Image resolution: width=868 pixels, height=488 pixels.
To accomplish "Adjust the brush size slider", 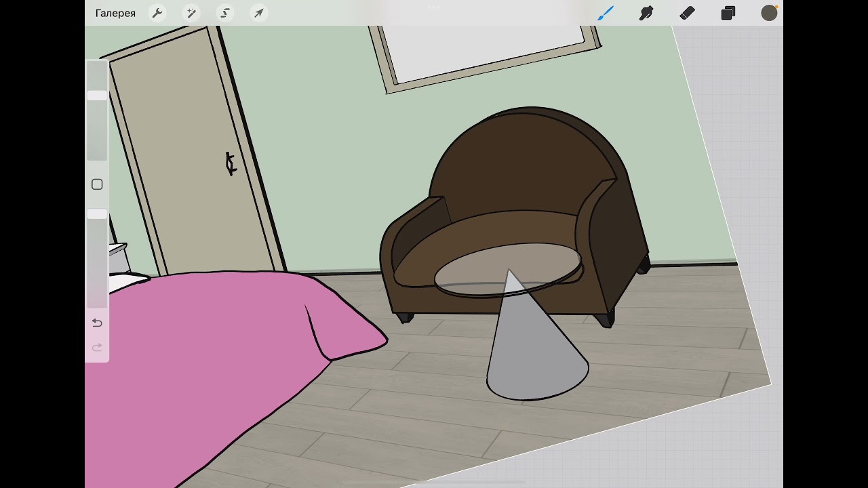I will click(97, 111).
